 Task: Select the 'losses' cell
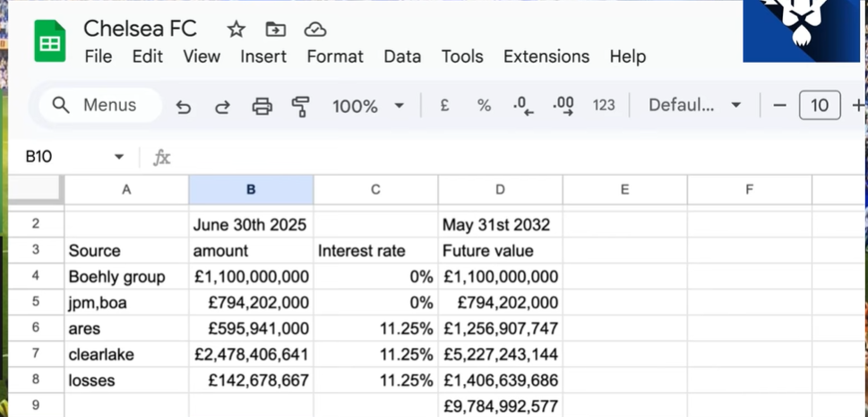pos(126,380)
